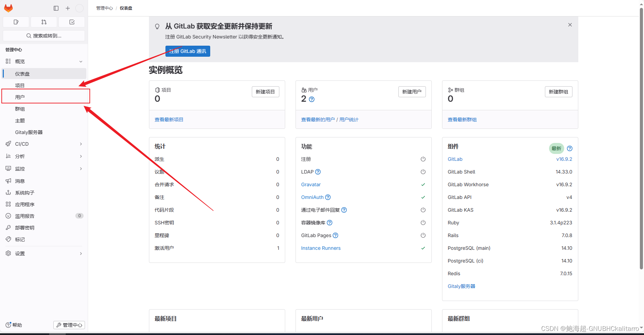Click the 注册 GitLab 通讯 button
This screenshot has height=335, width=644.
pos(188,51)
